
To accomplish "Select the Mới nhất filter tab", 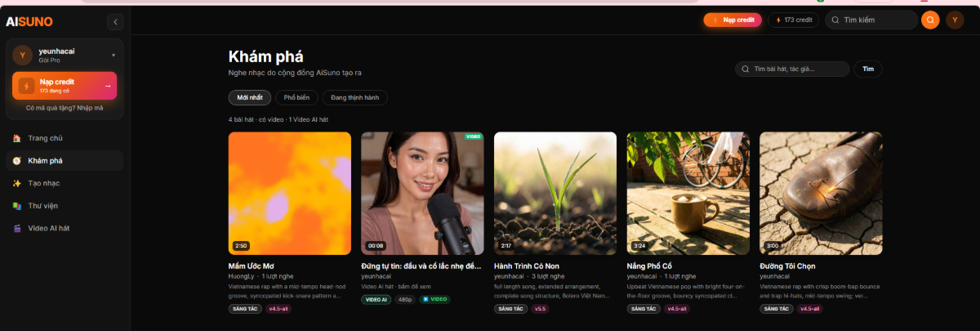I will pos(250,97).
